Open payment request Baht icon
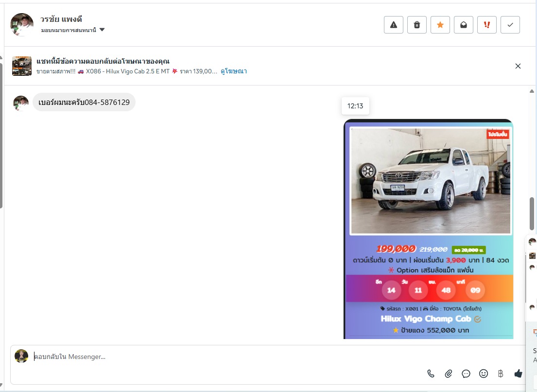Viewport: 537px width, 392px height. pyautogui.click(x=501, y=374)
